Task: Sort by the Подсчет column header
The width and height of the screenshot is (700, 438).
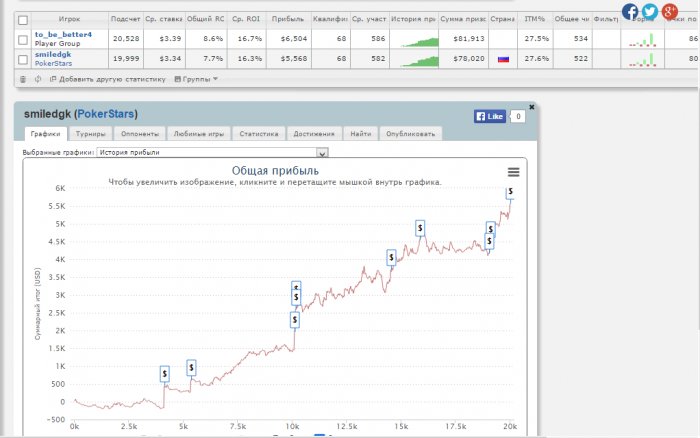Action: [x=125, y=19]
